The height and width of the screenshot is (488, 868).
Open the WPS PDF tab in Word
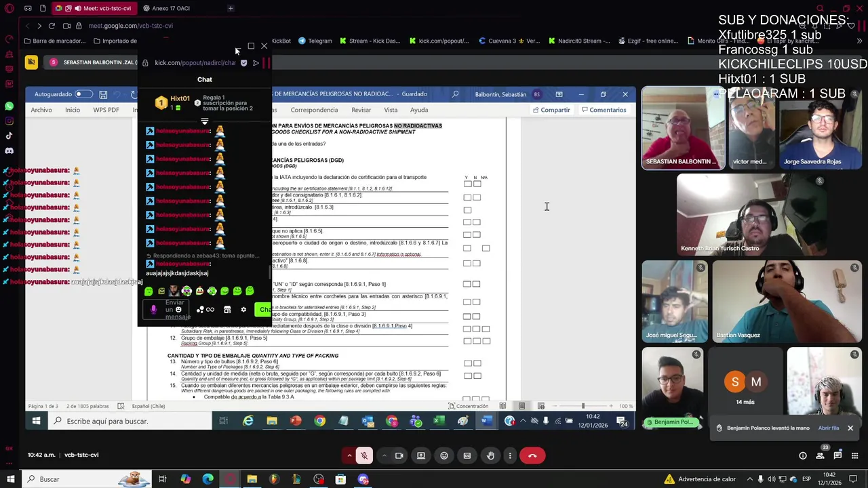tap(106, 110)
